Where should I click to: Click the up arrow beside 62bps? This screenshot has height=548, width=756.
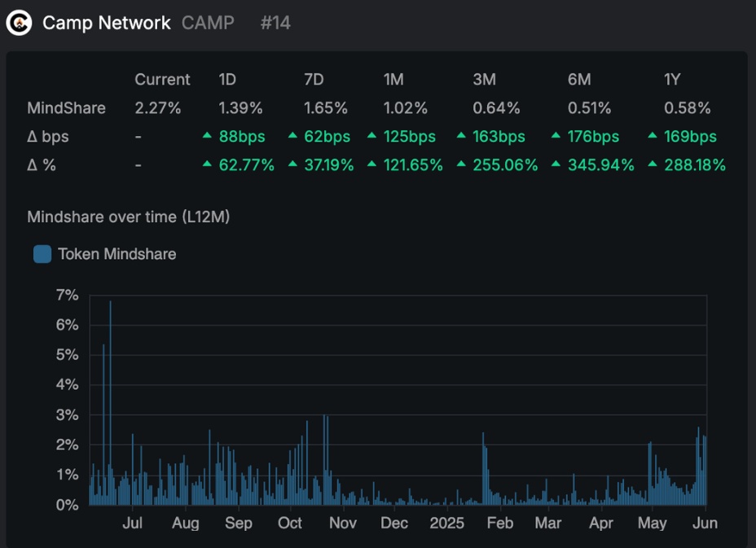point(292,135)
